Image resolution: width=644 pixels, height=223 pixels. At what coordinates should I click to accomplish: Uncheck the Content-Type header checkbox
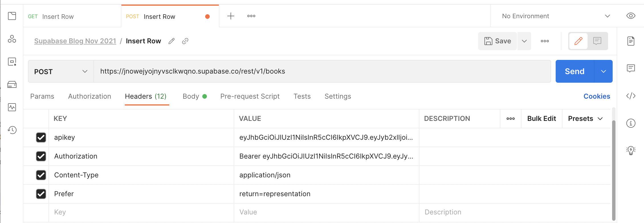point(41,175)
